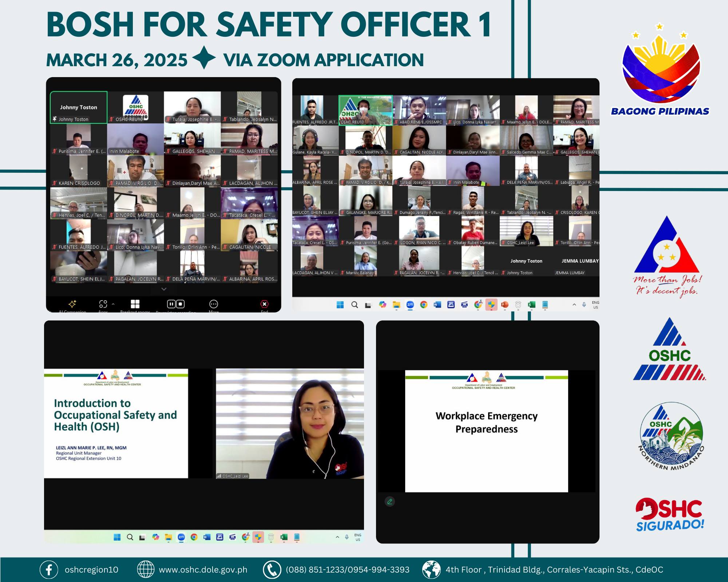Click the (088) 851-1233 phone number
This screenshot has width=728, height=582.
coord(315,570)
